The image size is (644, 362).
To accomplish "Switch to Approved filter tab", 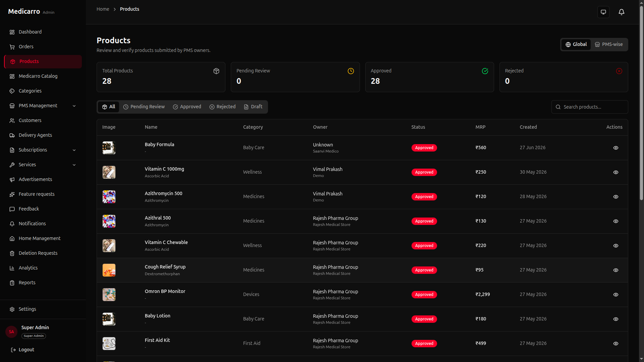I will pyautogui.click(x=187, y=107).
